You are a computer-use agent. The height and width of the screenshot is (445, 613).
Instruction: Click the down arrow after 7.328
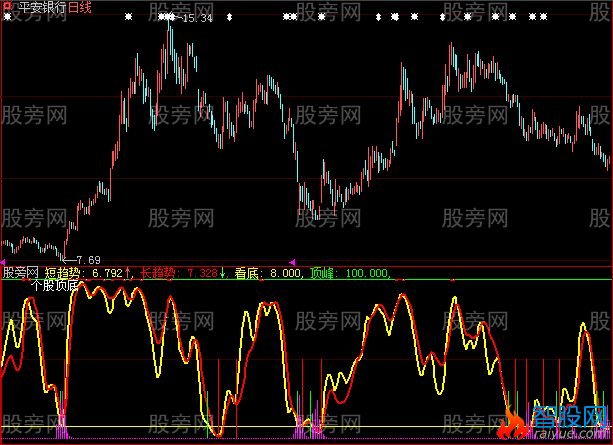click(224, 271)
